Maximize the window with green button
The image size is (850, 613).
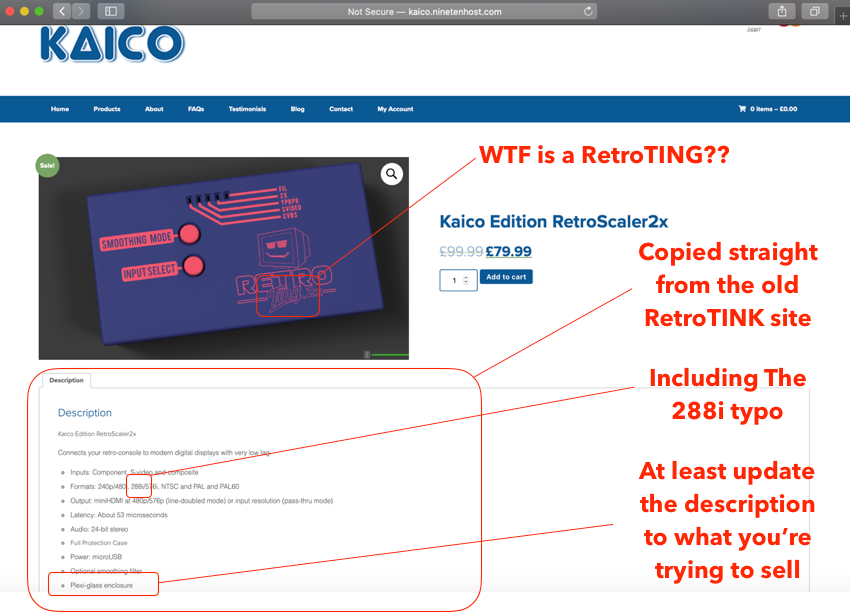pos(39,11)
